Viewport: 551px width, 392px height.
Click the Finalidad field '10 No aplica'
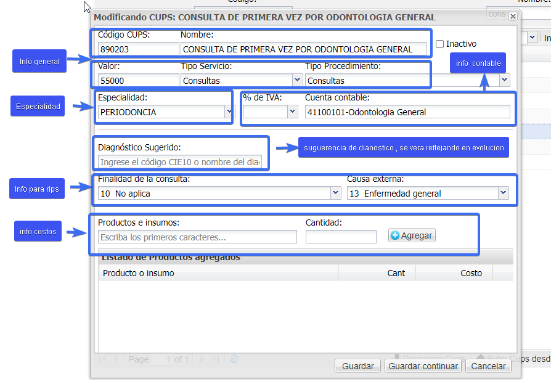[x=214, y=194]
